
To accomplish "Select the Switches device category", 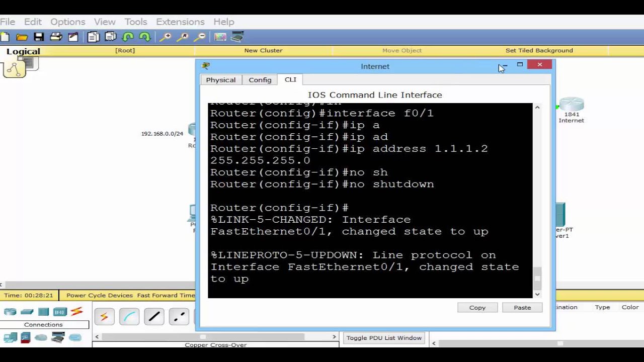I will coord(27,312).
